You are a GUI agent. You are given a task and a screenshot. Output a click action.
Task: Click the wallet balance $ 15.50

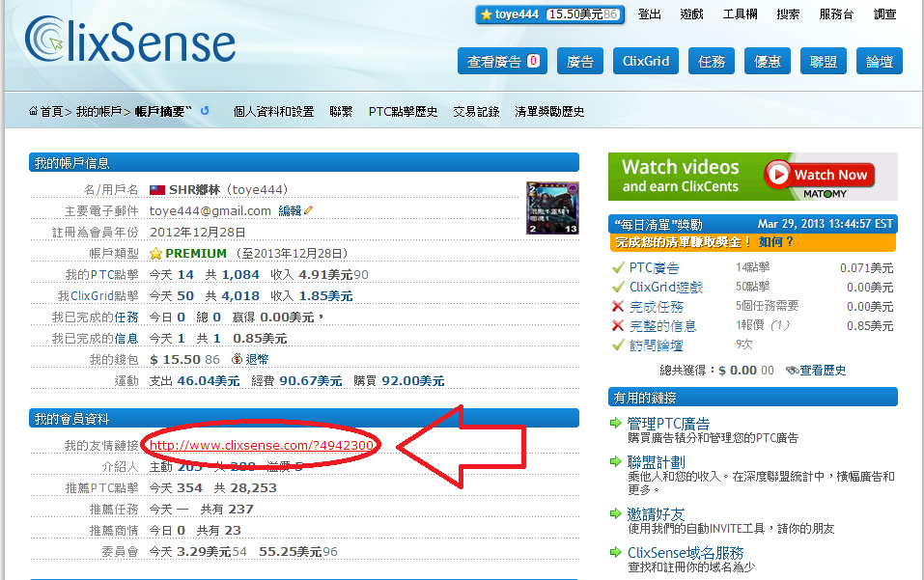pyautogui.click(x=176, y=359)
